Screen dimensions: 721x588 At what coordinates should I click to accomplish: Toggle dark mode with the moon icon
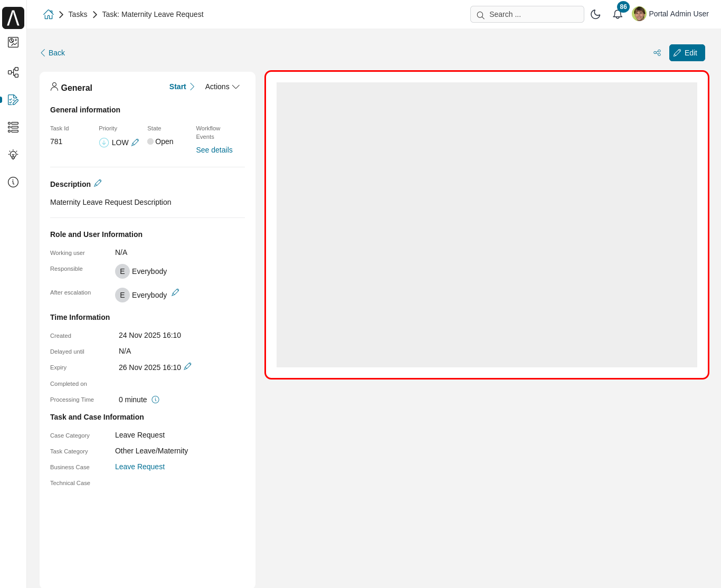pyautogui.click(x=595, y=14)
